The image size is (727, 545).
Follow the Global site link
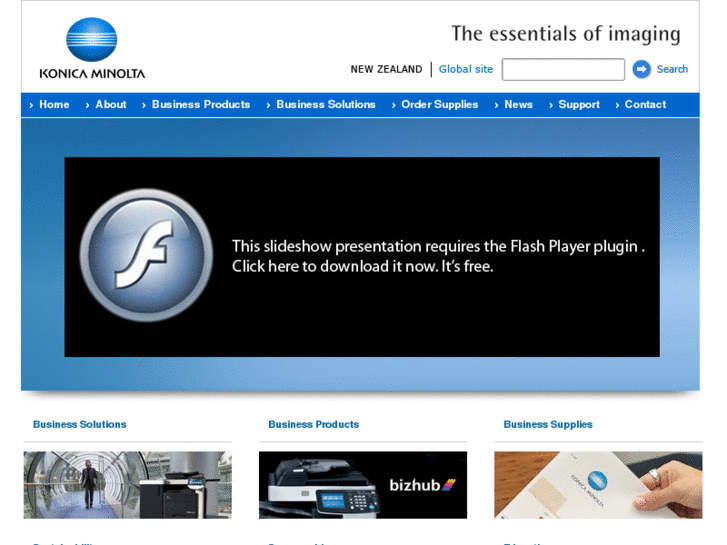[x=466, y=69]
